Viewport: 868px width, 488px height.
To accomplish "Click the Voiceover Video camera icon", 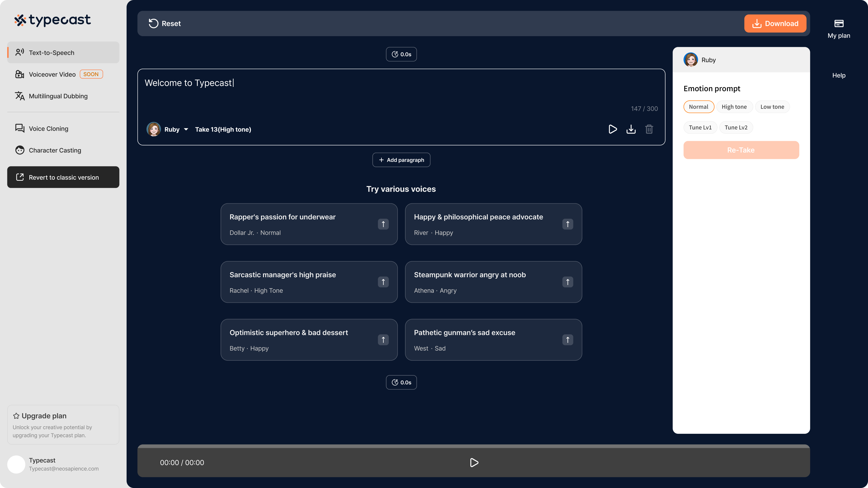I will [x=20, y=74].
